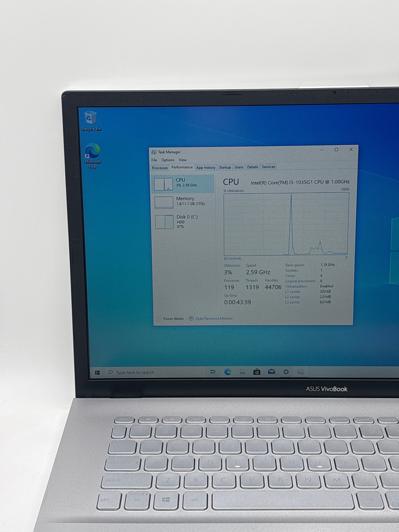Click Open Resource Monitor link

pos(214,318)
